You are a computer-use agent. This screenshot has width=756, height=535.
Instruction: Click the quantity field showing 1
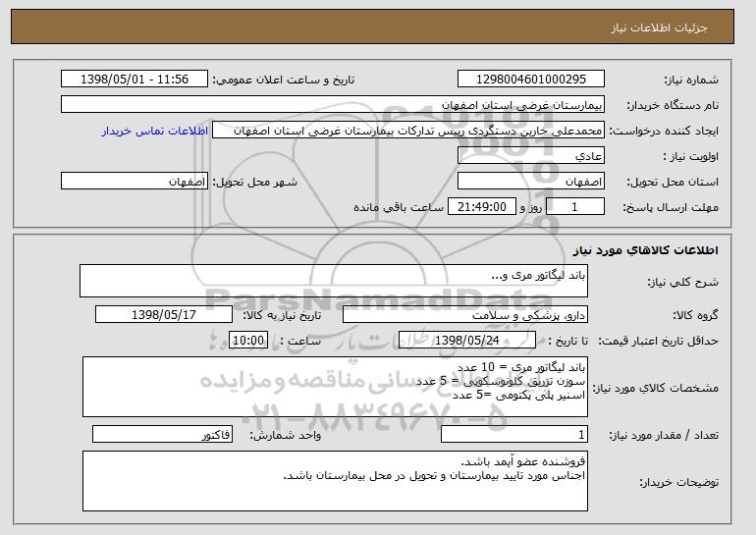click(514, 434)
